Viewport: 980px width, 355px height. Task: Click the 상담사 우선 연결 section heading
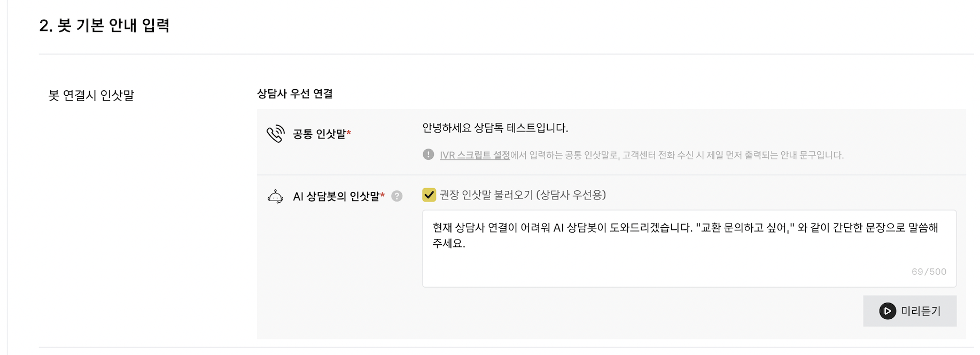coord(295,94)
